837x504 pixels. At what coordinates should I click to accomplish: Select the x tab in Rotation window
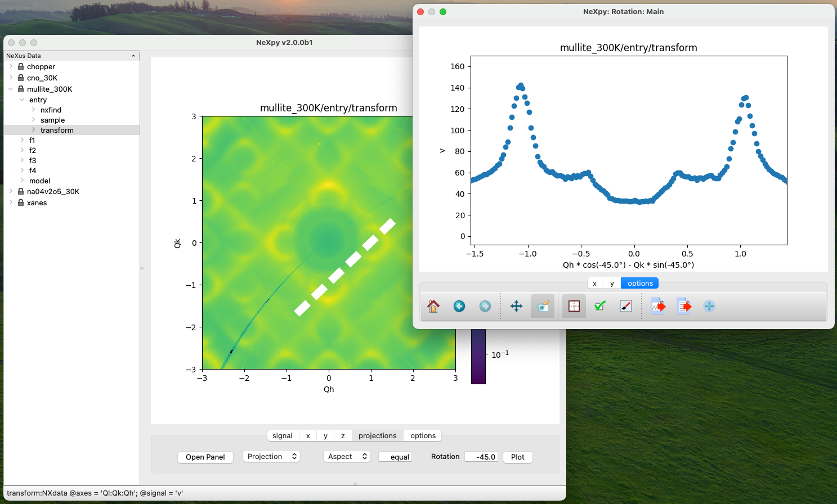[594, 283]
